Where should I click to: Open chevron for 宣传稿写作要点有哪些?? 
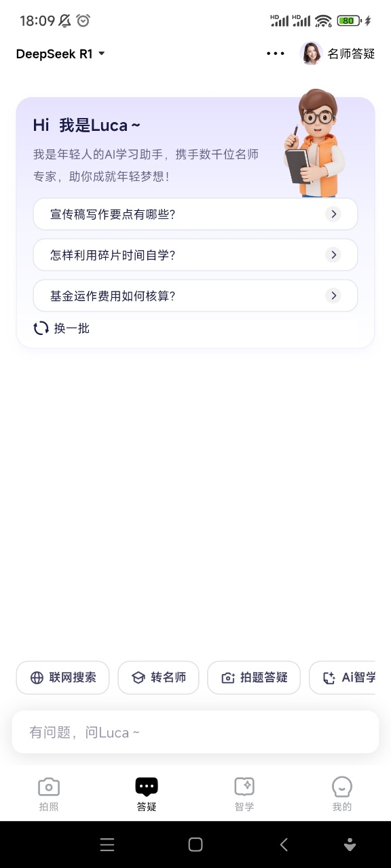(x=333, y=214)
